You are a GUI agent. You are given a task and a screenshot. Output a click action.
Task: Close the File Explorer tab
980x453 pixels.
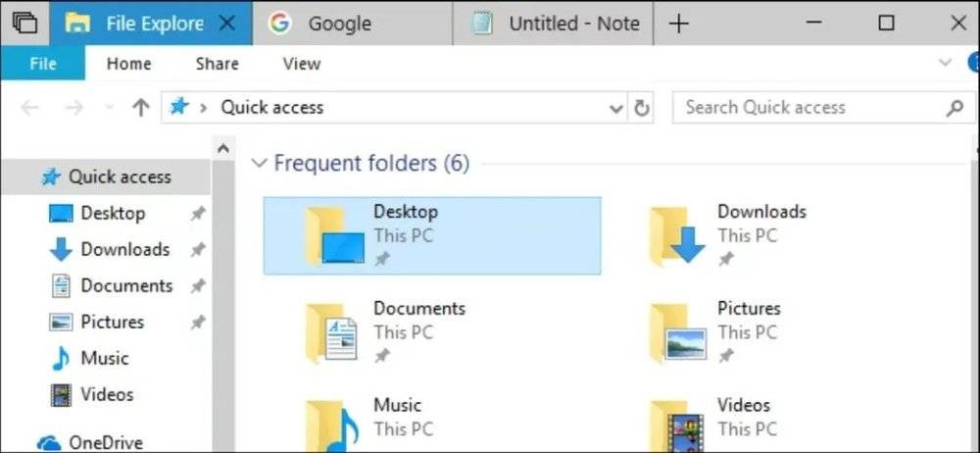pos(228,24)
